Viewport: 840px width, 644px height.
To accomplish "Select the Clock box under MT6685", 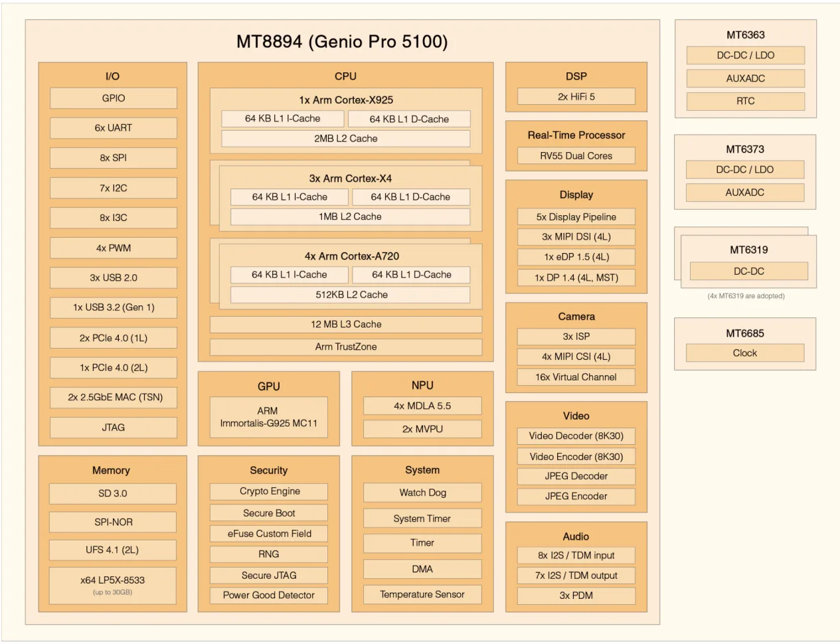I will click(x=745, y=353).
